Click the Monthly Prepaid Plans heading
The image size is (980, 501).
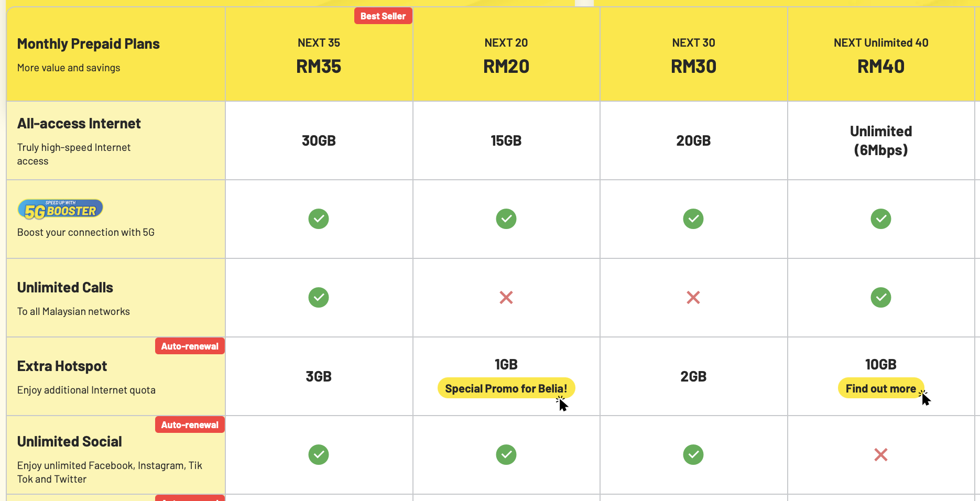(x=89, y=44)
